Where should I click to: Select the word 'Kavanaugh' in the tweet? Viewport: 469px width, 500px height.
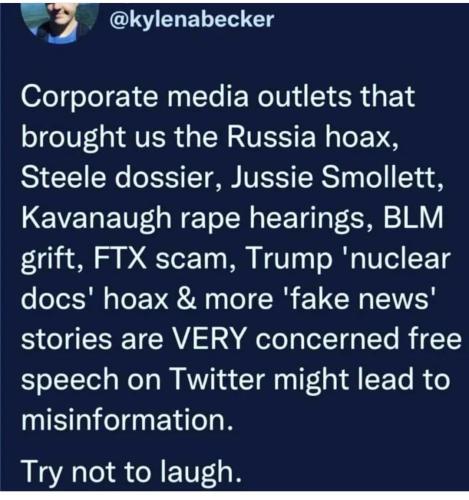click(96, 219)
